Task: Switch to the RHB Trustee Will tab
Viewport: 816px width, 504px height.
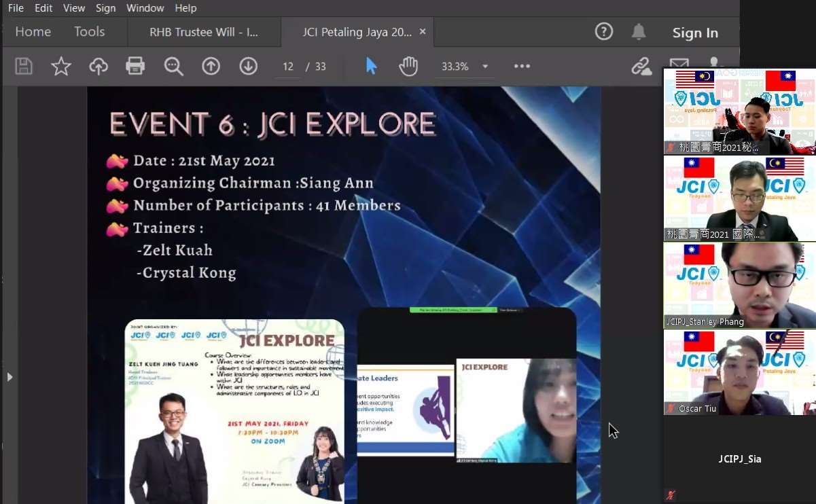Action: click(x=204, y=32)
